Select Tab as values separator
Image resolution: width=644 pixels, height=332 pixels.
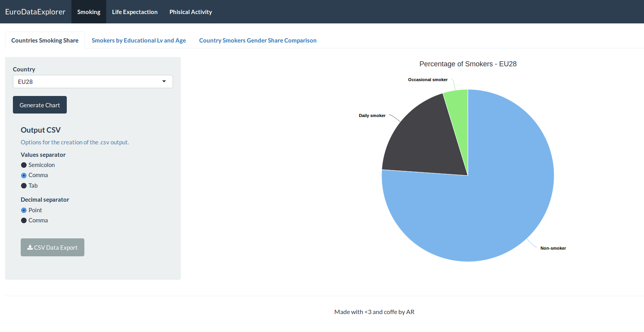(x=24, y=186)
